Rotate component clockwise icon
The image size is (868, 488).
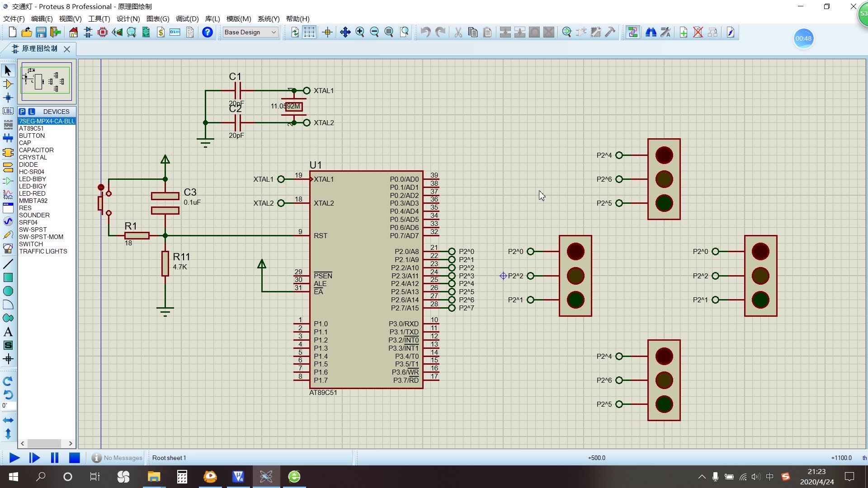8,381
